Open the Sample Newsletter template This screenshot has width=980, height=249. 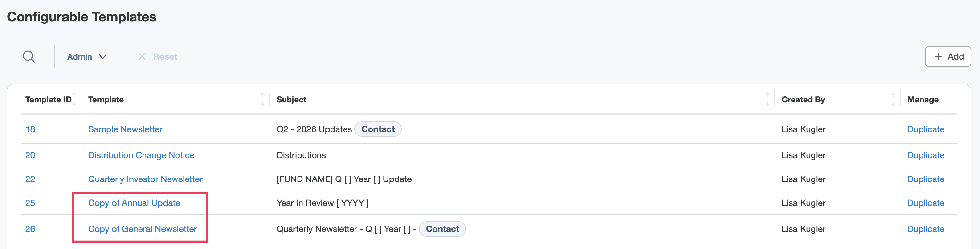pyautogui.click(x=125, y=129)
